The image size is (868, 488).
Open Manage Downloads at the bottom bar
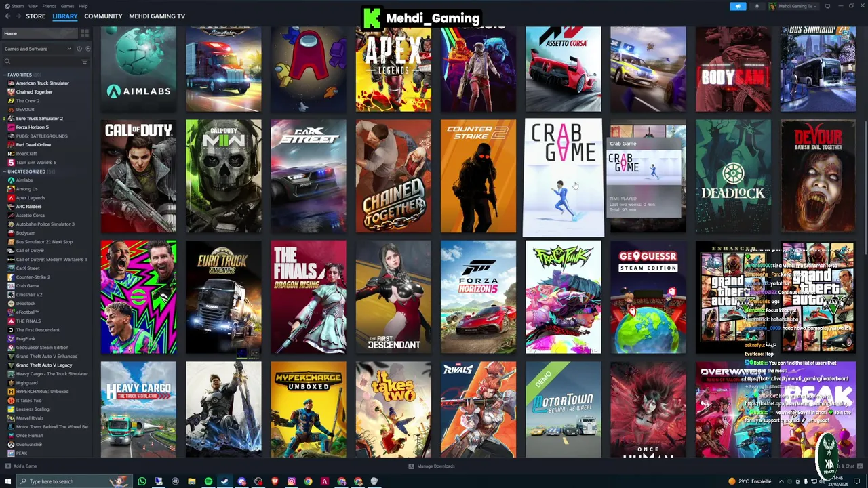click(x=431, y=466)
